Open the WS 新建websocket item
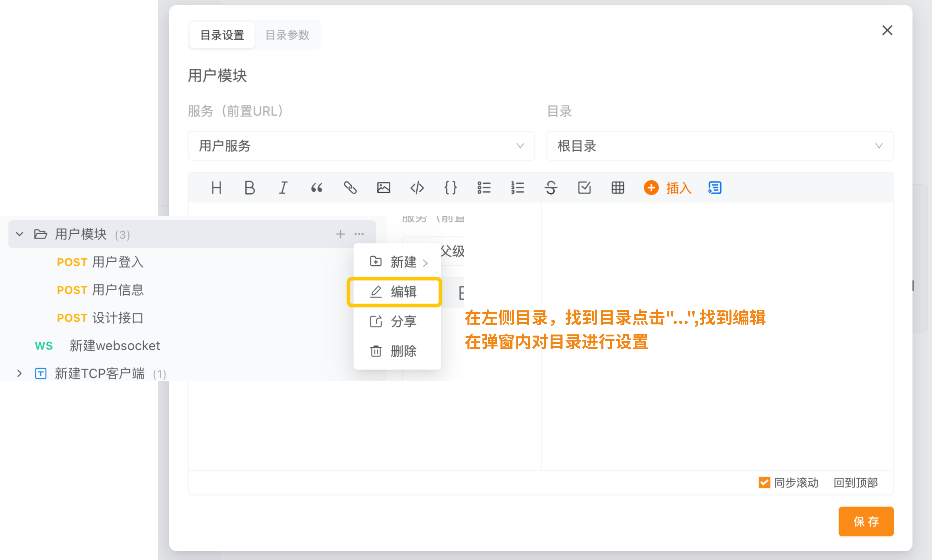The image size is (932, 560). click(x=97, y=346)
